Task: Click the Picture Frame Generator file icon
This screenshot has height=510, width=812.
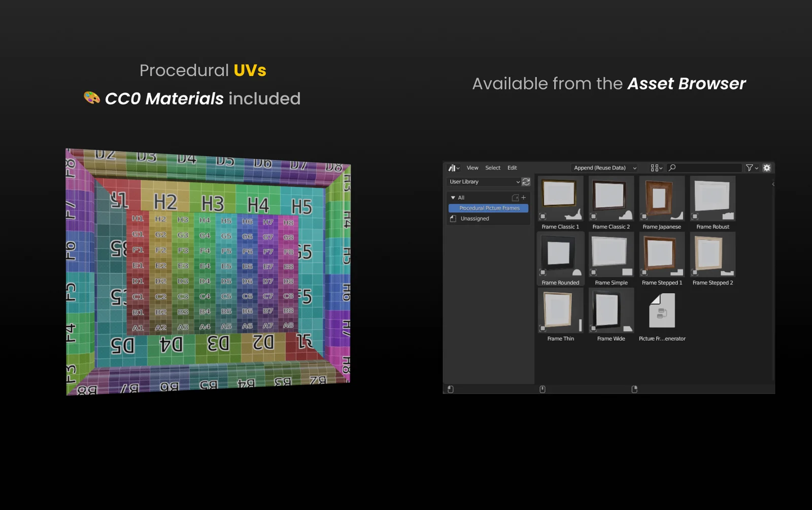Action: click(662, 311)
